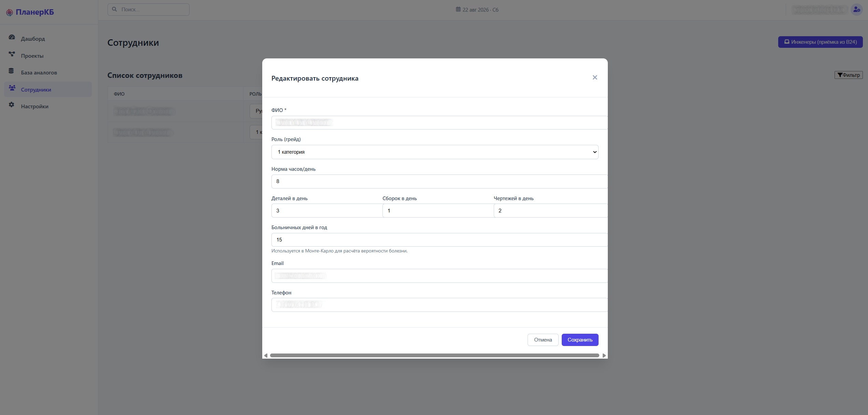Click the Сохранить button
868x415 pixels.
pos(580,340)
